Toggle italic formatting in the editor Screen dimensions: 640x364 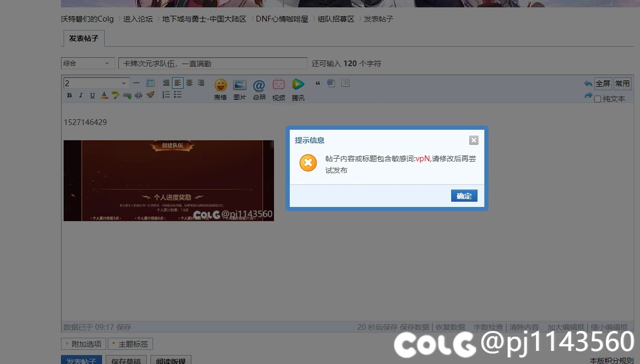pos(81,95)
